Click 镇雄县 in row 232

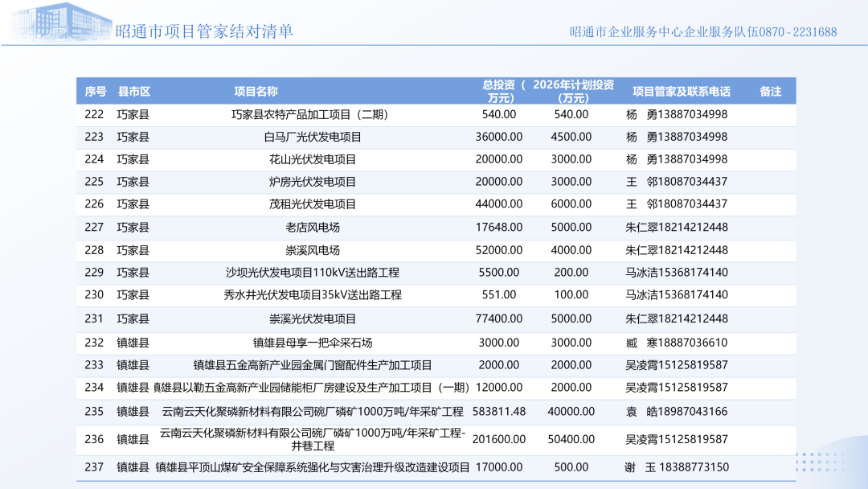133,343
